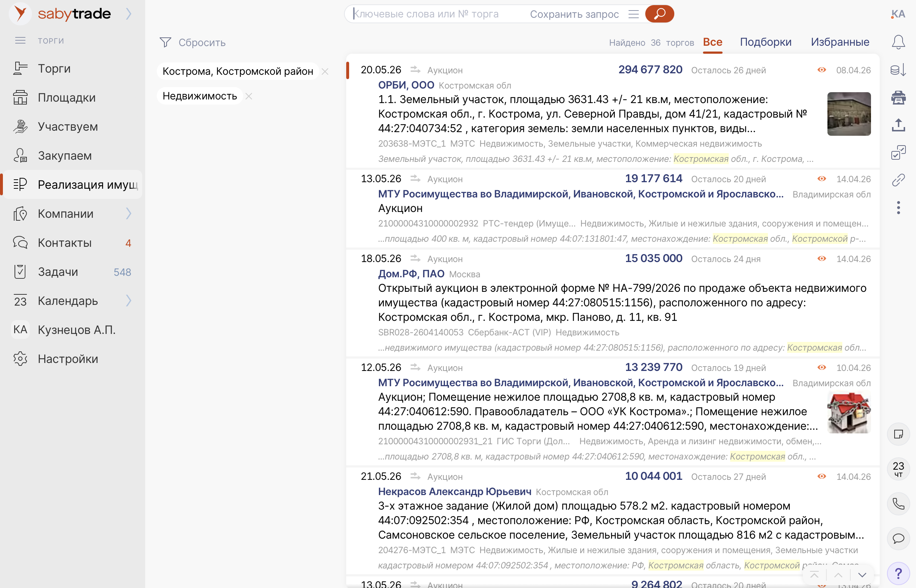Click the KA user avatar top right
This screenshot has width=916, height=588.
[899, 14]
